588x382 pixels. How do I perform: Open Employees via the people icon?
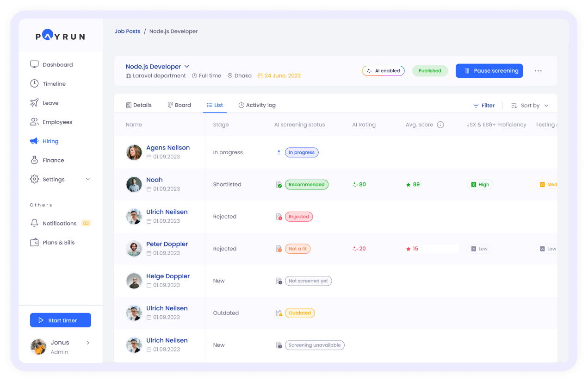34,122
